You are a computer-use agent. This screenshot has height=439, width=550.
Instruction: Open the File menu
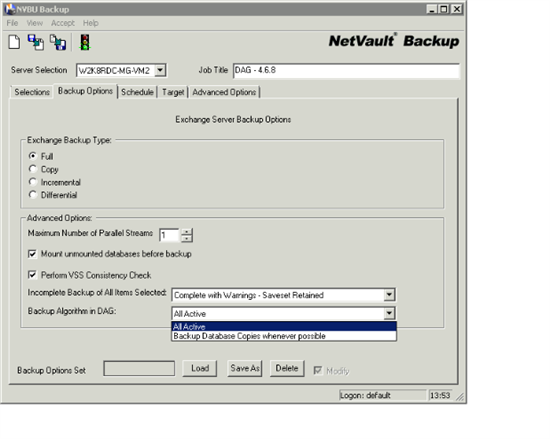(12, 23)
